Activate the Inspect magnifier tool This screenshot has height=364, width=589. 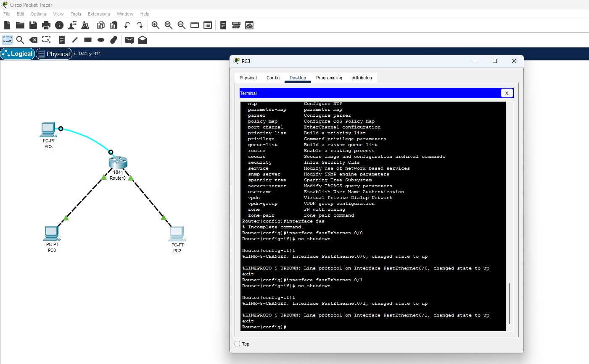tap(20, 40)
